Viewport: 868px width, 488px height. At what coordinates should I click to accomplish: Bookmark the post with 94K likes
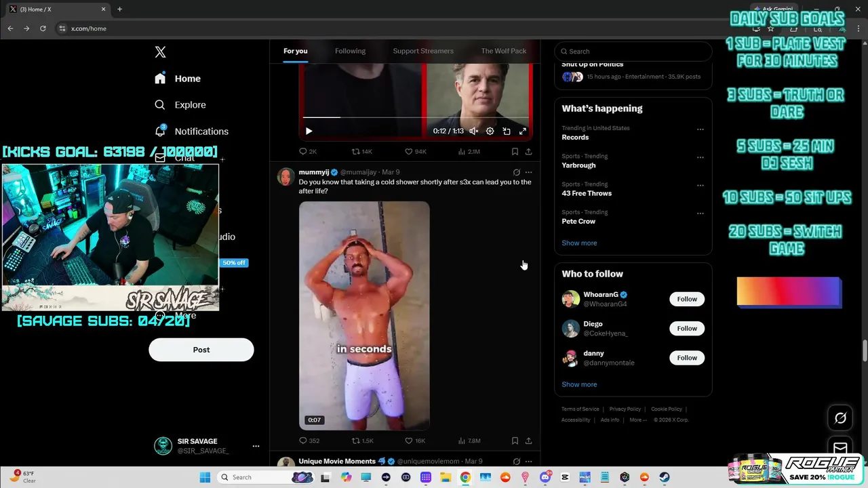click(x=515, y=152)
